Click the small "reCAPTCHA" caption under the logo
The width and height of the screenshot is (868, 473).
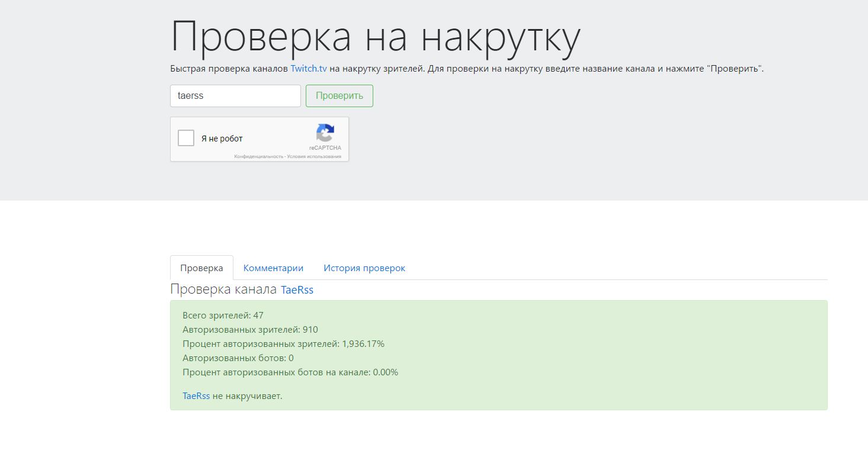click(x=325, y=148)
